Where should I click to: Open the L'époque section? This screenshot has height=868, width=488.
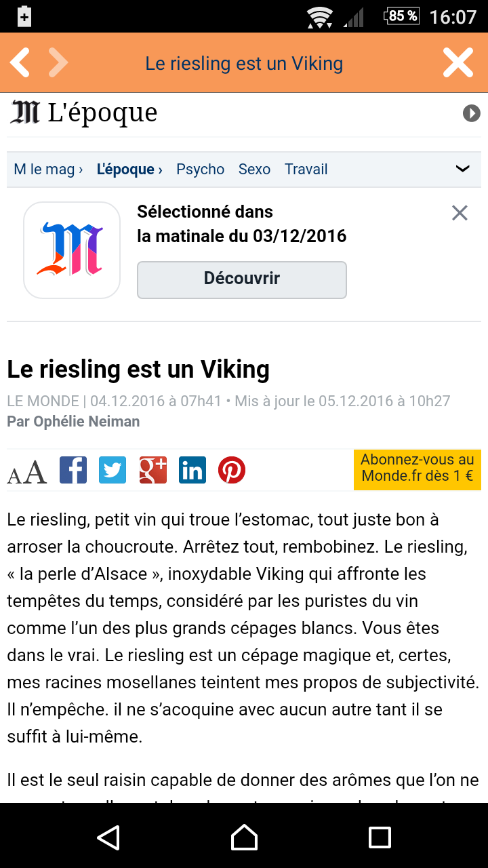click(x=129, y=170)
